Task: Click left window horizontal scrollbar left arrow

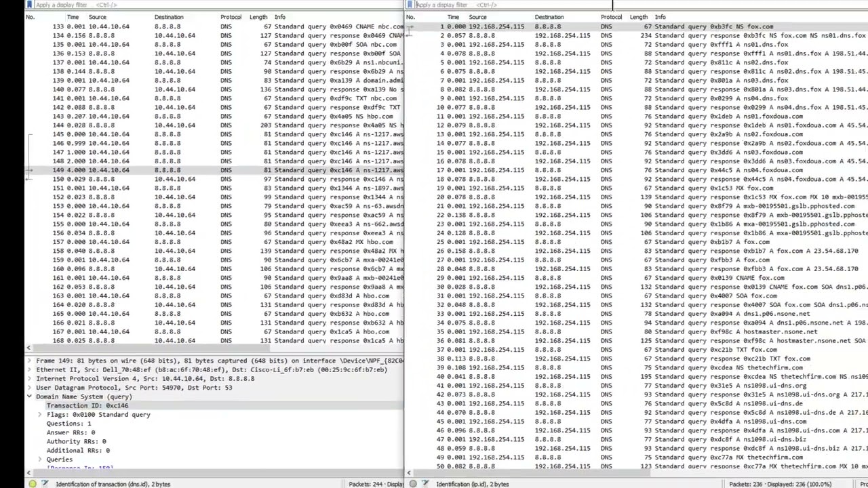Action: [x=29, y=473]
